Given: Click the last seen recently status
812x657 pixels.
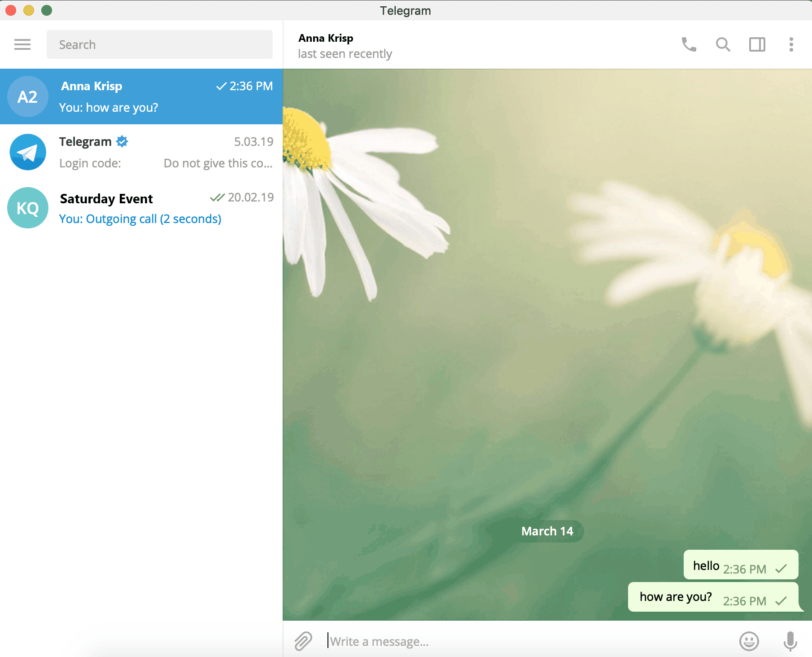Looking at the screenshot, I should (345, 54).
